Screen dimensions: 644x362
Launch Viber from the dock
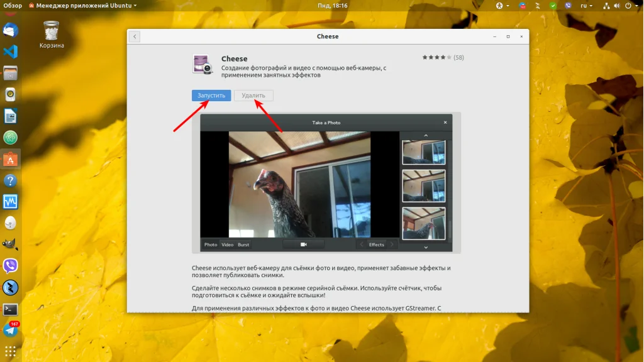pyautogui.click(x=10, y=266)
